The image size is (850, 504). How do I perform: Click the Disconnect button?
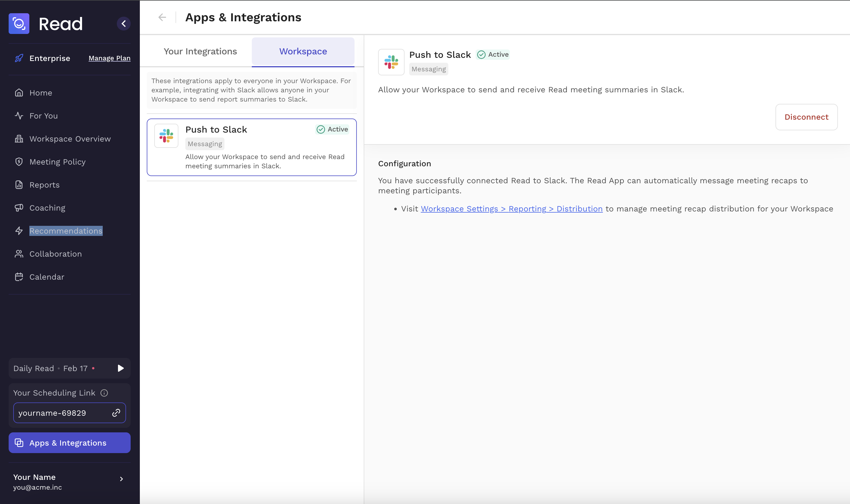point(806,117)
